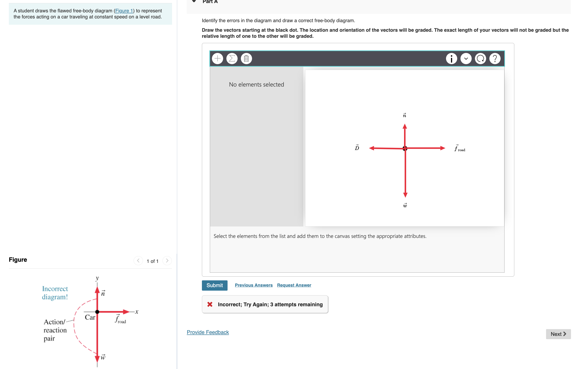This screenshot has width=588, height=369.
Task: Click the Request Answer link
Action: point(294,285)
